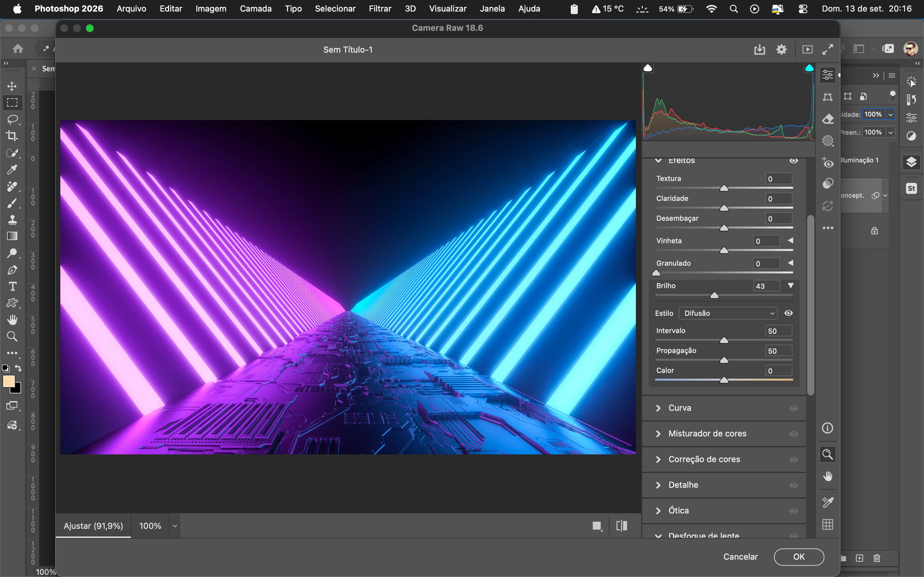Toggle Efeitos panel visibility eye
Viewport: 924px width, 577px height.
pyautogui.click(x=793, y=161)
